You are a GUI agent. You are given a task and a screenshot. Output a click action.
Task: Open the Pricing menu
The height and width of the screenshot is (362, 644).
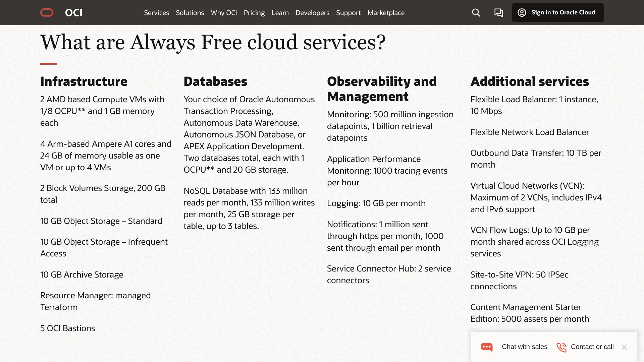point(254,13)
